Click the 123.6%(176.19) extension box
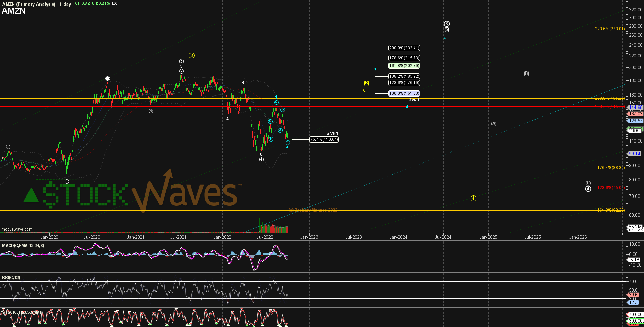Screen dimensions: 644x327 click(x=404, y=83)
